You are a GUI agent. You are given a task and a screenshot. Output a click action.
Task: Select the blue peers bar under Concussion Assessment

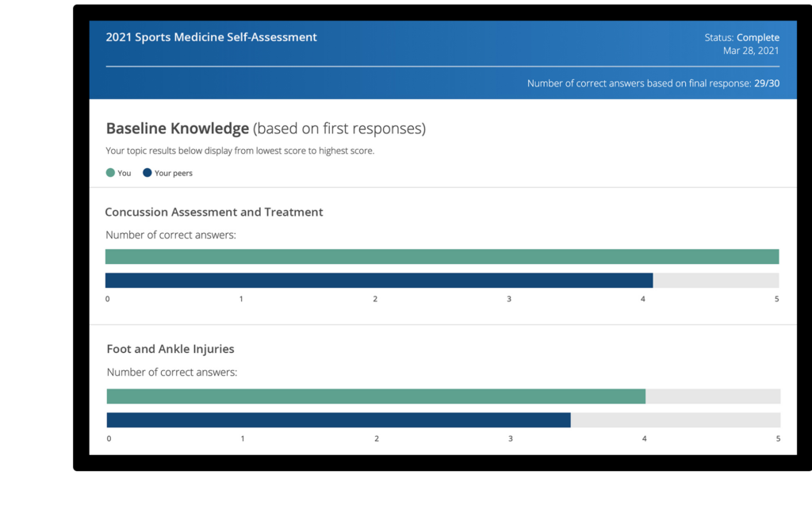point(379,280)
